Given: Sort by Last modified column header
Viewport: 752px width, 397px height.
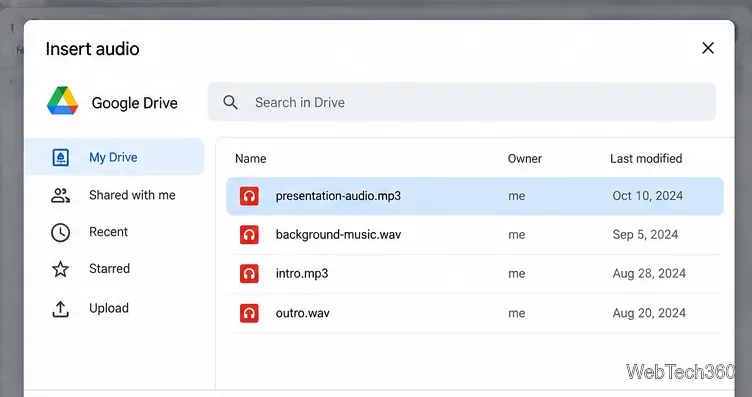Looking at the screenshot, I should (x=646, y=159).
